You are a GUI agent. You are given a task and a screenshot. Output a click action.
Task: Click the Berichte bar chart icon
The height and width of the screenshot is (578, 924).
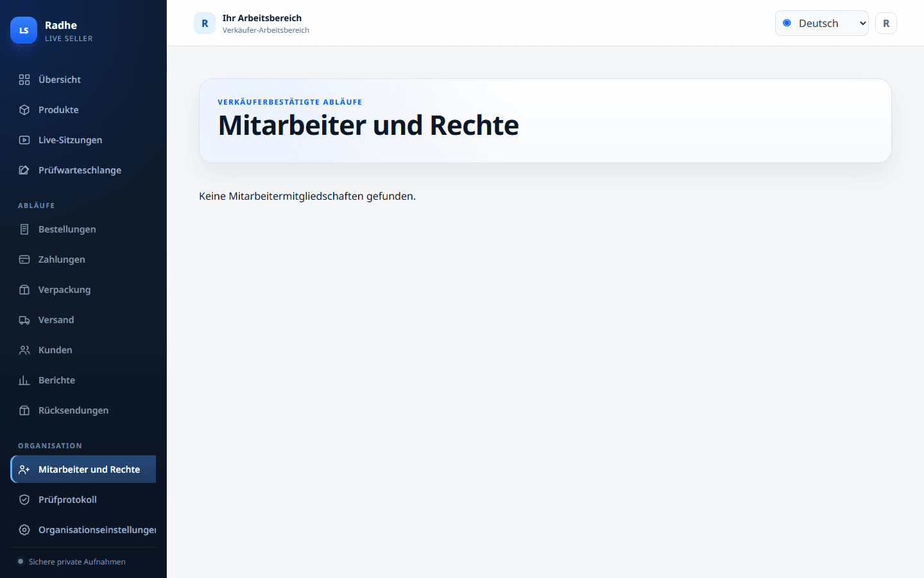pyautogui.click(x=24, y=380)
